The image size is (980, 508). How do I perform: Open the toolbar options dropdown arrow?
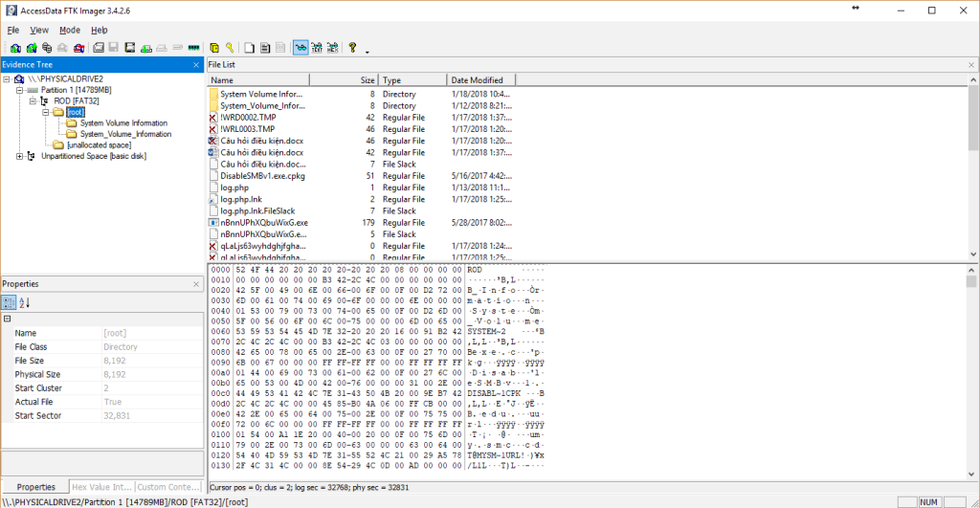[367, 52]
